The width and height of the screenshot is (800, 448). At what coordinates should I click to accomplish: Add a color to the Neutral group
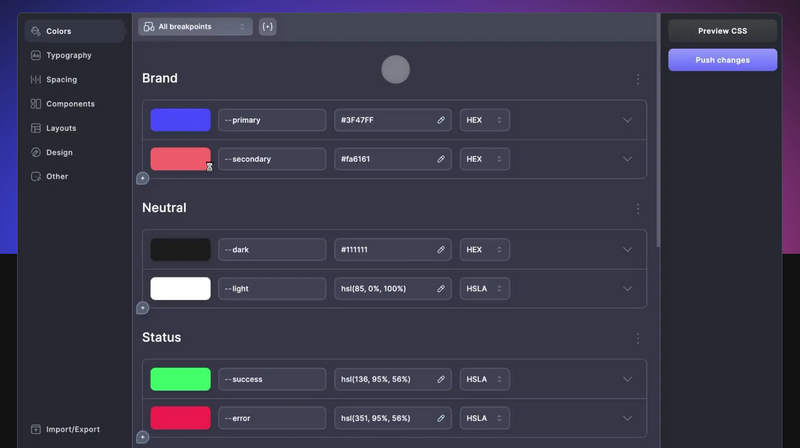pyautogui.click(x=143, y=308)
